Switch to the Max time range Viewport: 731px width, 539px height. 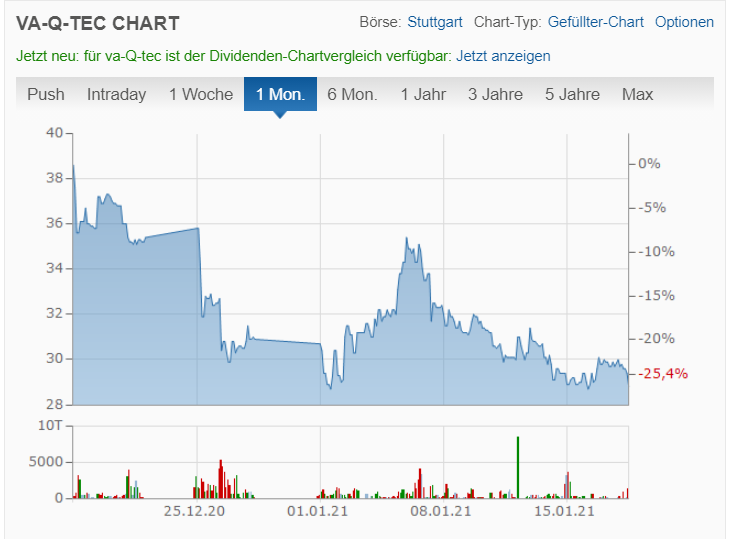(637, 94)
